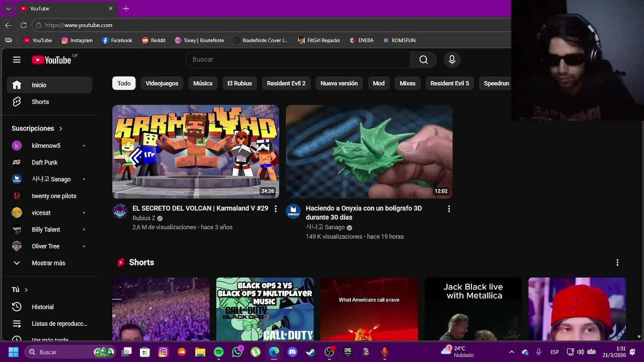Open the Facebook bookmark
Image resolution: width=644 pixels, height=362 pixels.
pyautogui.click(x=117, y=40)
